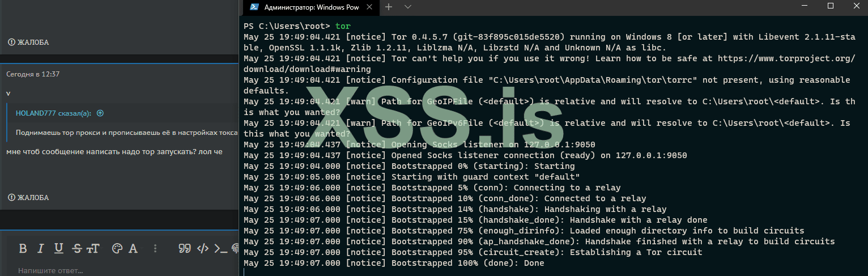Click the 'tor' command at the PS prompt
The width and height of the screenshot is (868, 276).
pos(343,26)
